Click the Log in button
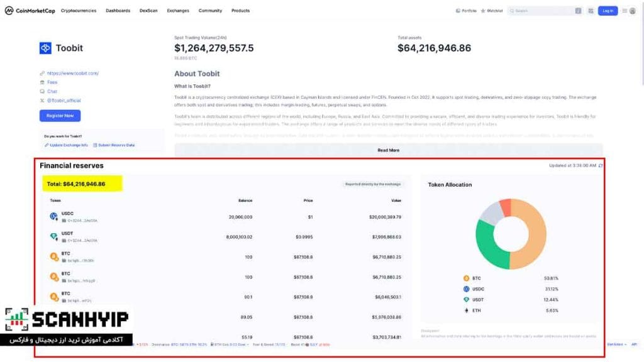Viewport: 644px width, 362px height. [608, 11]
